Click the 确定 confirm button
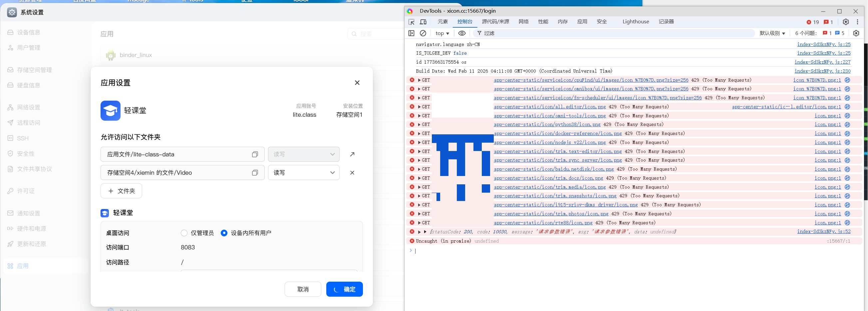 point(344,289)
